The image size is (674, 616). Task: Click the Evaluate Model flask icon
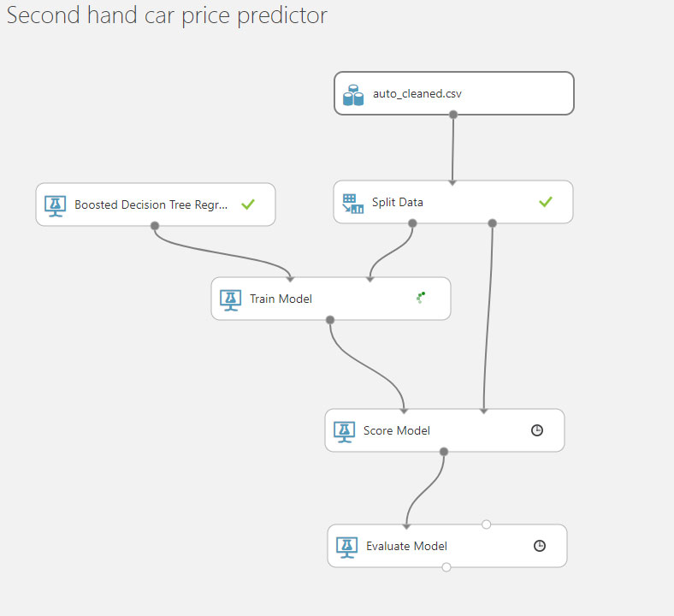click(347, 548)
